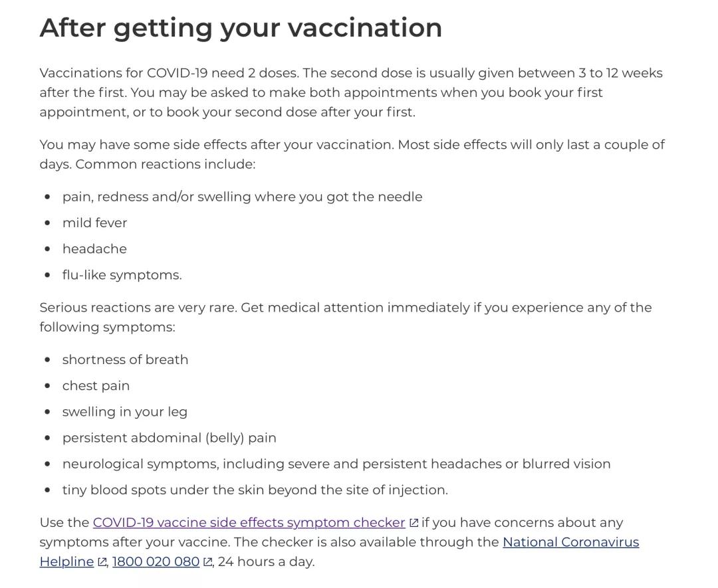Click the 'chest pain' bullet item
The width and height of the screenshot is (718, 588).
96,386
